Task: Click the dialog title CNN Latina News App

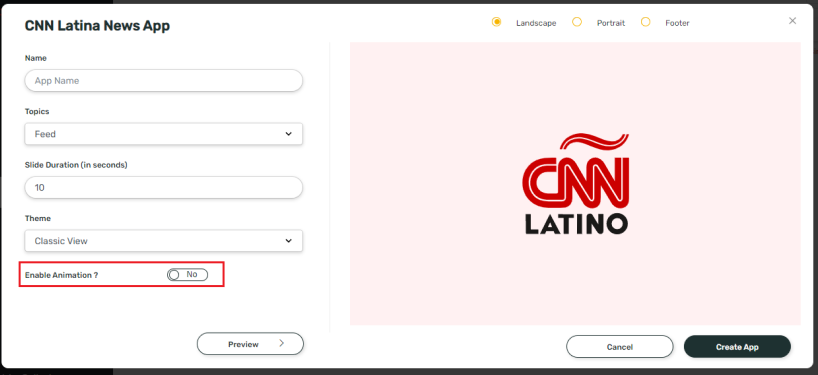Action: point(97,26)
